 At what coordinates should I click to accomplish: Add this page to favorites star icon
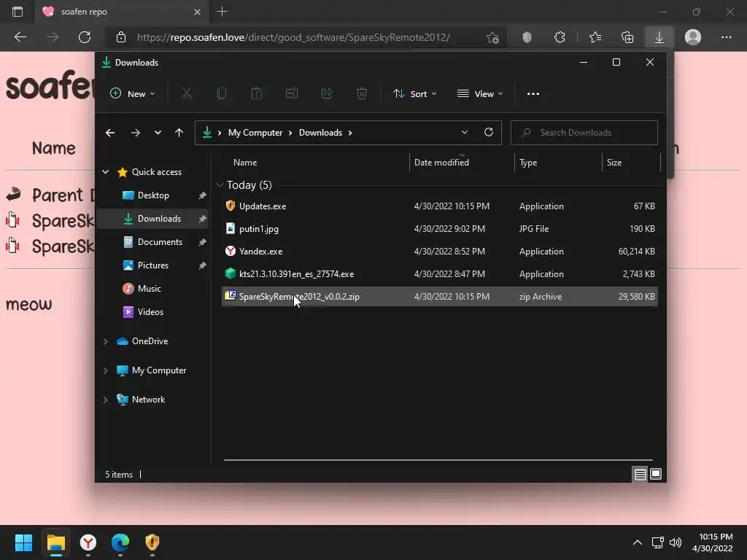tap(492, 37)
